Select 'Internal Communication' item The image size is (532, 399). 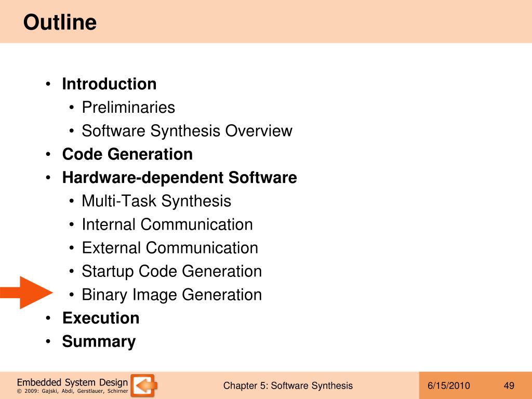[x=167, y=224]
